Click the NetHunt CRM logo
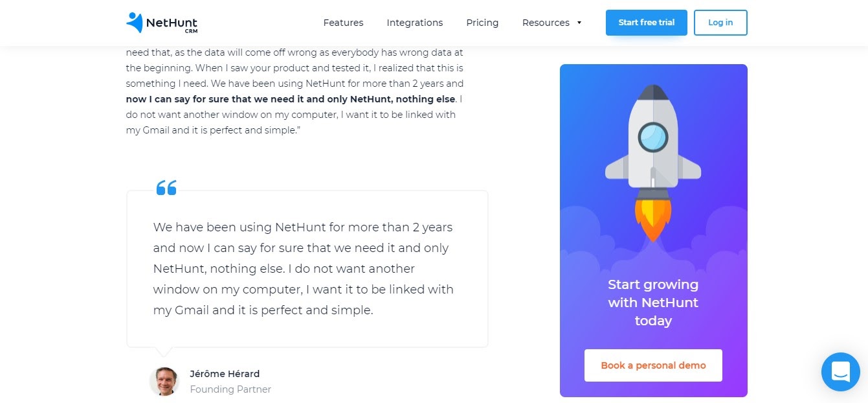The height and width of the screenshot is (403, 868). pyautogui.click(x=162, y=23)
